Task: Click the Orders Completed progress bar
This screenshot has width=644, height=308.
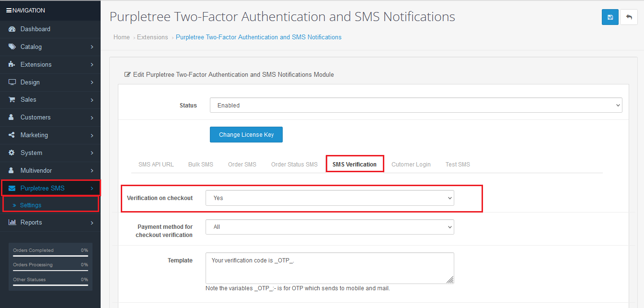Action: 50,256
